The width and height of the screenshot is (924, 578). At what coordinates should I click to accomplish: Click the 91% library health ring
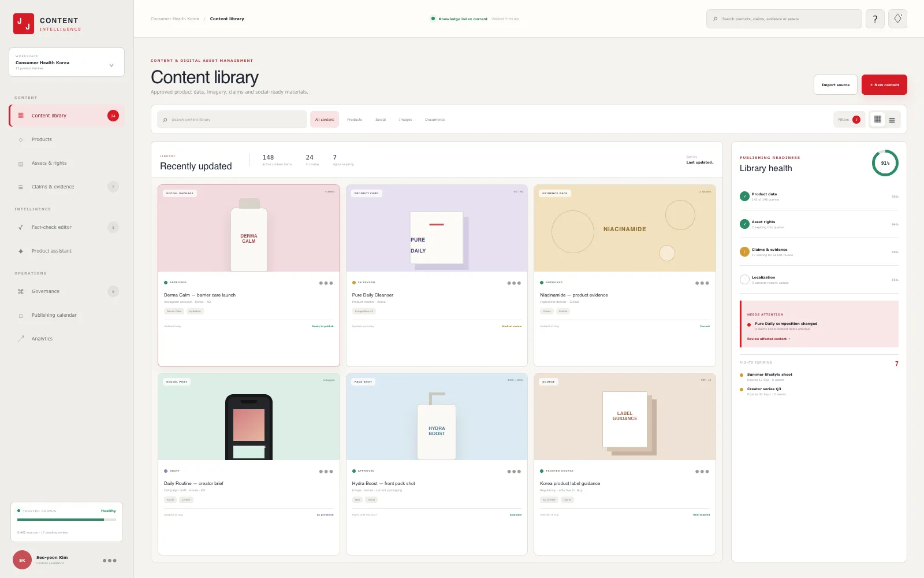click(885, 163)
